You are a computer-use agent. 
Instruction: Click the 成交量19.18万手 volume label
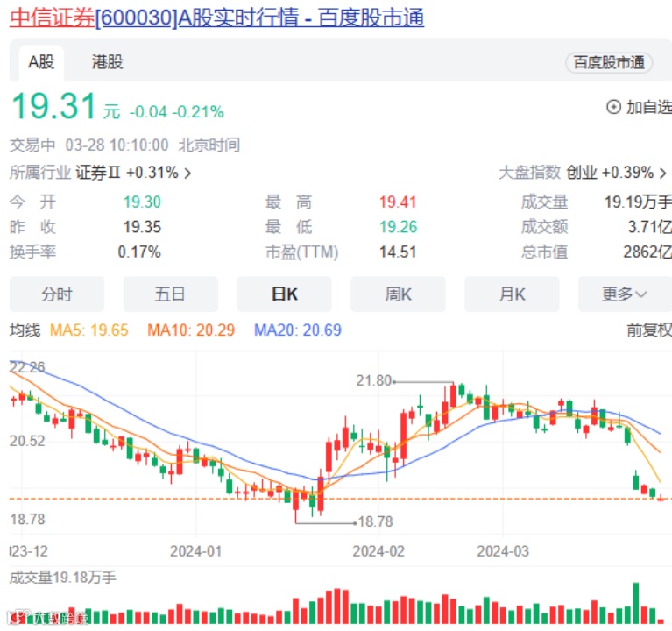[x=62, y=578]
